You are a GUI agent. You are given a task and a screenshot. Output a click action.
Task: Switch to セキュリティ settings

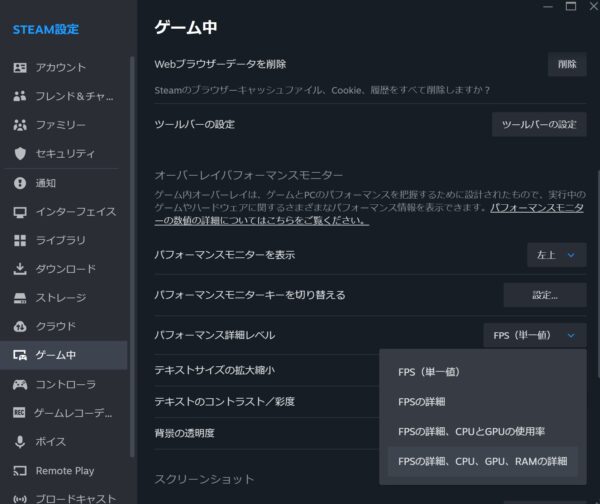[x=64, y=153]
